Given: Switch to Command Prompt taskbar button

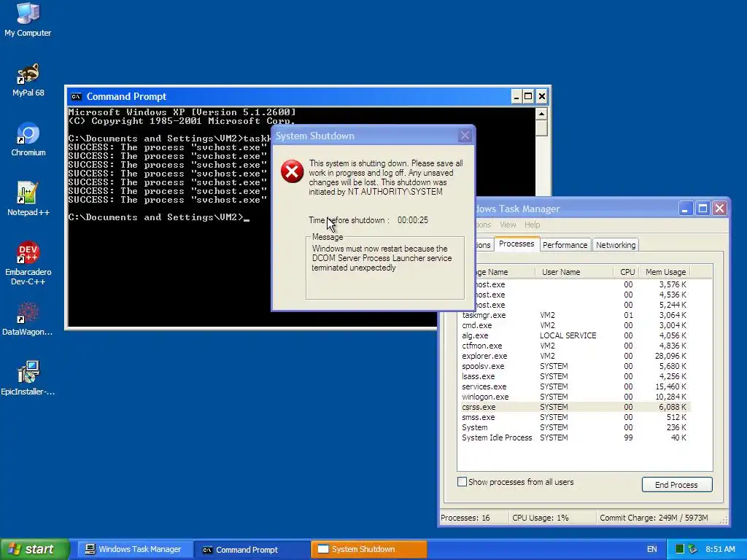Looking at the screenshot, I should [252, 550].
